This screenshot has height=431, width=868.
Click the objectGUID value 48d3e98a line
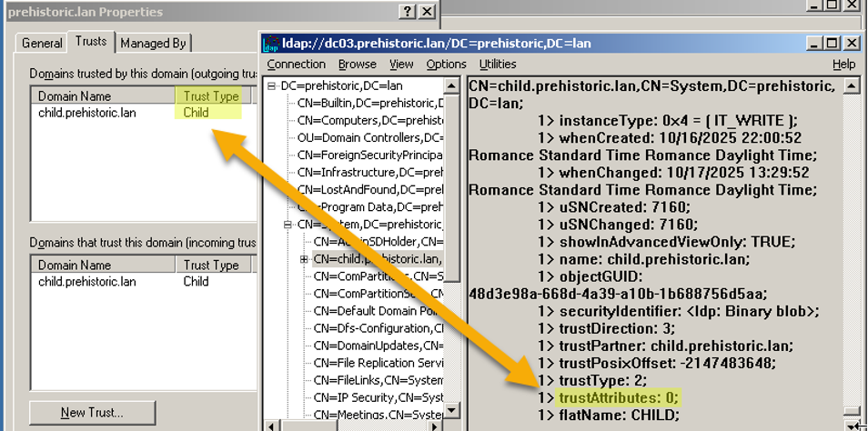618,293
